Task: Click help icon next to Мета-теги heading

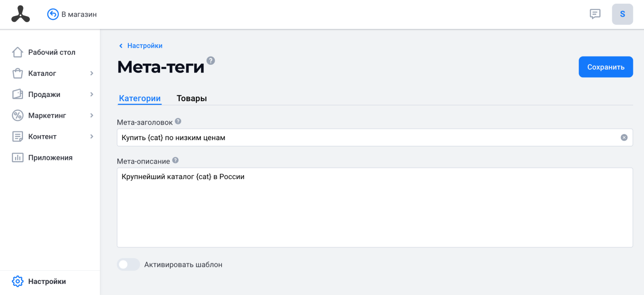Action: coord(211,61)
